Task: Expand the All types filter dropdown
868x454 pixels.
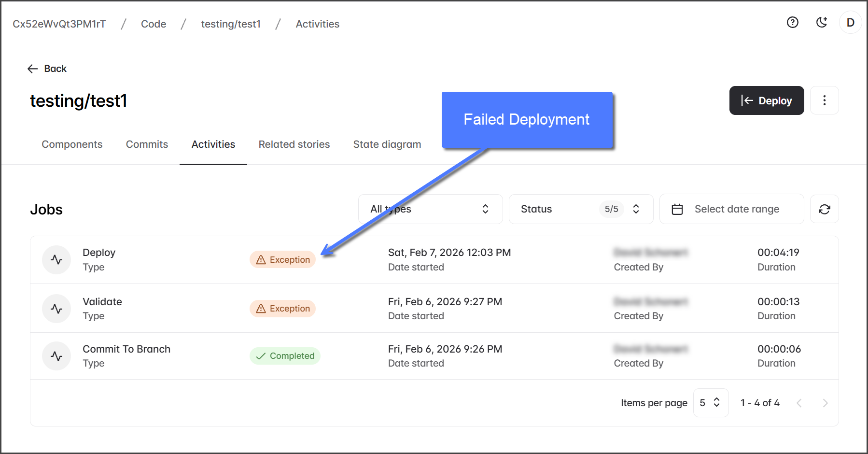Action: click(x=430, y=209)
